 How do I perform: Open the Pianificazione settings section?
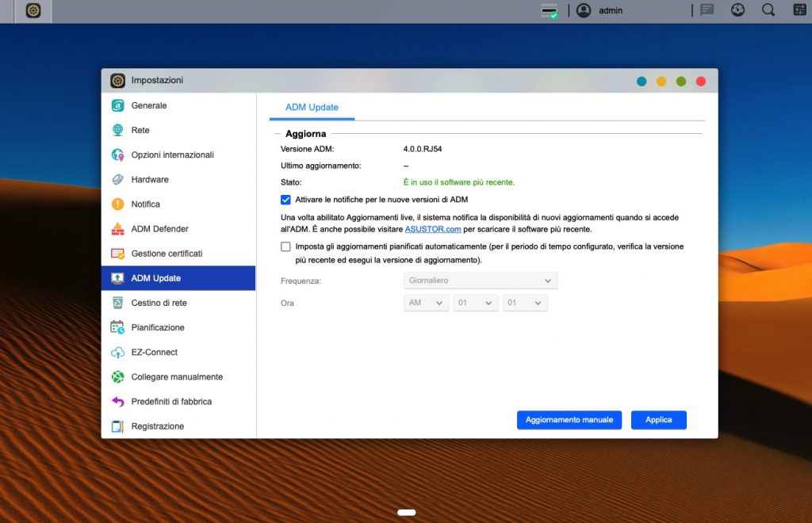click(x=157, y=327)
